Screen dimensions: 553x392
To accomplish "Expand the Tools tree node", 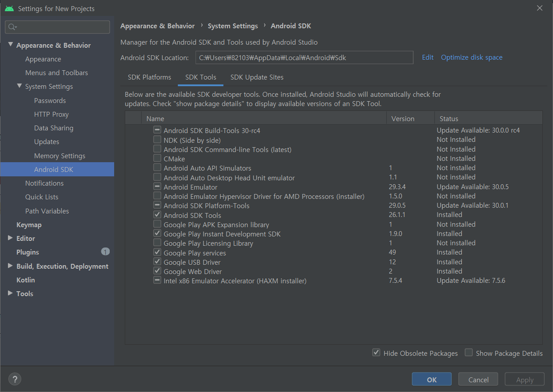I will tap(11, 293).
